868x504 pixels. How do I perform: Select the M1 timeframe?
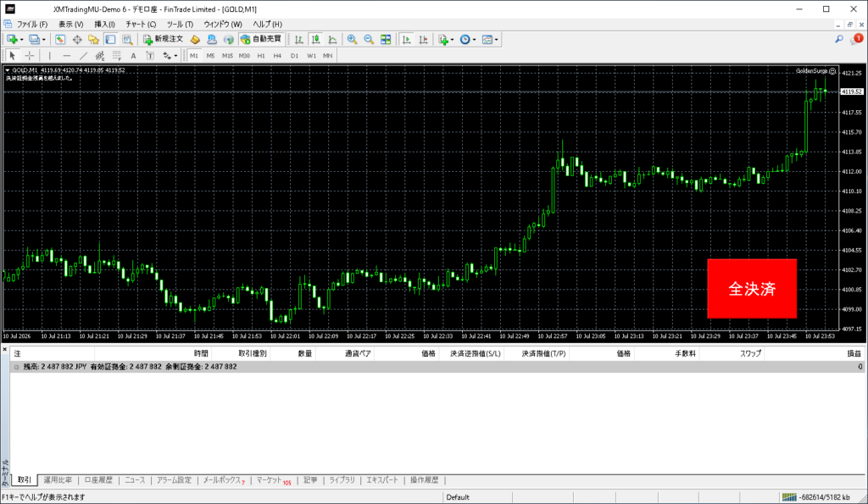[194, 55]
